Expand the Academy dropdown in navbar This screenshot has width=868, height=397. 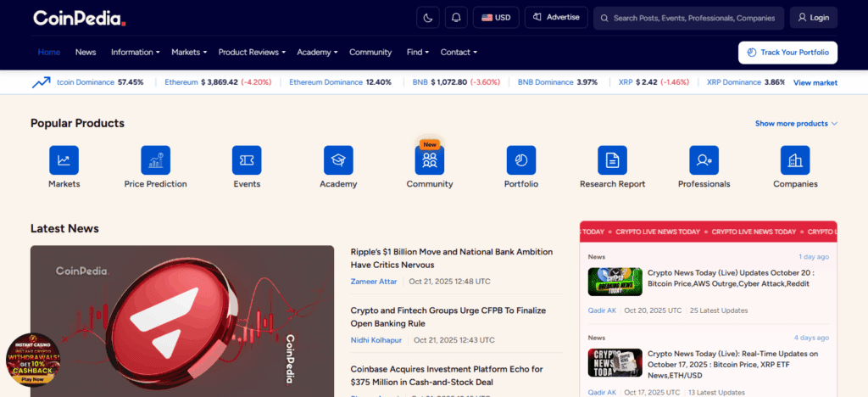[x=317, y=52]
